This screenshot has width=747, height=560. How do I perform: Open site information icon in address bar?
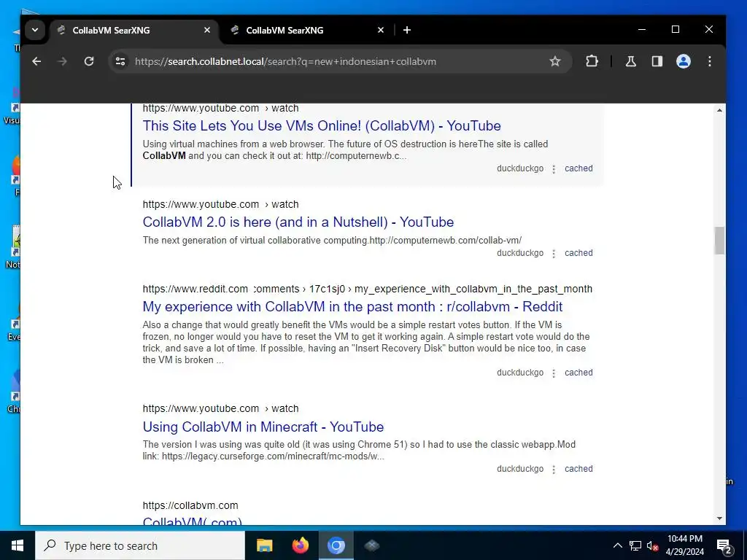pos(120,61)
